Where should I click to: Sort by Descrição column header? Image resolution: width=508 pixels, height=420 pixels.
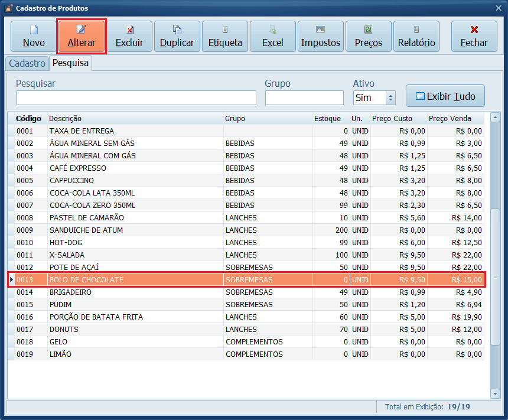point(65,119)
